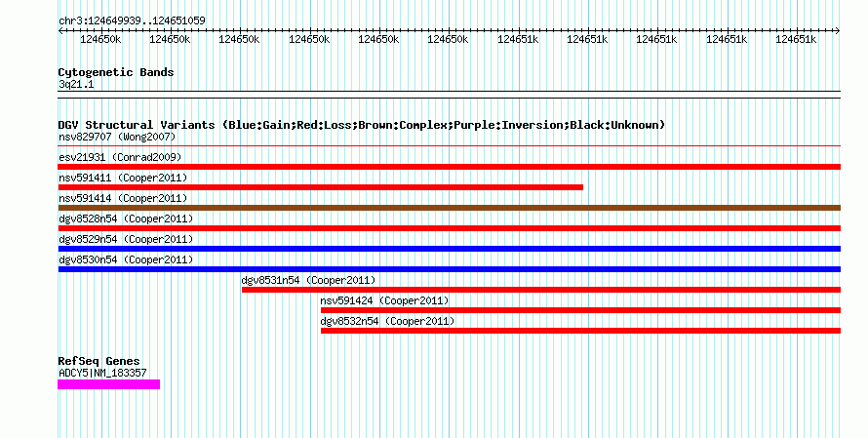Open the nsv591424 (Cooper2011) label
Image resolution: width=868 pixels, height=438 pixels.
tap(384, 300)
